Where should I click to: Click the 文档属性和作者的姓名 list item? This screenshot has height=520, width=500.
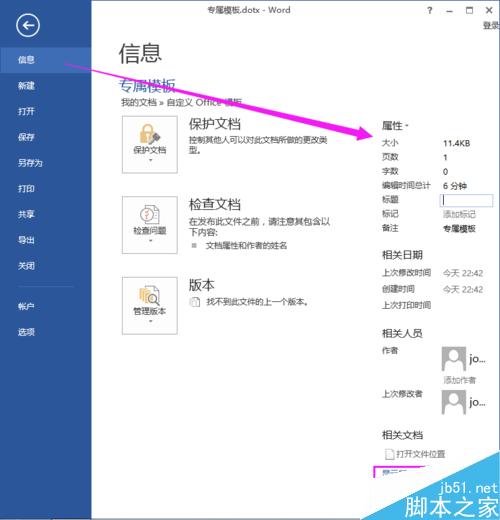click(246, 246)
